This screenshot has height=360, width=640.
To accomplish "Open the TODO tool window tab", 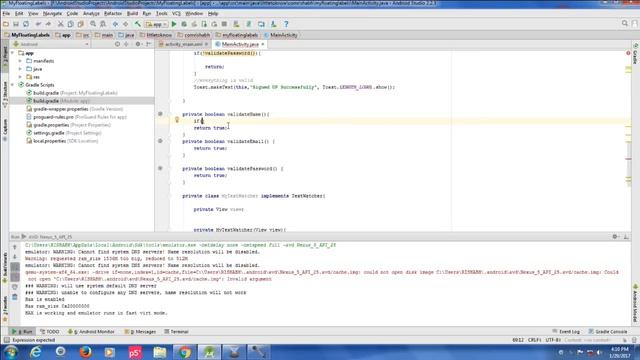I will click(50, 331).
